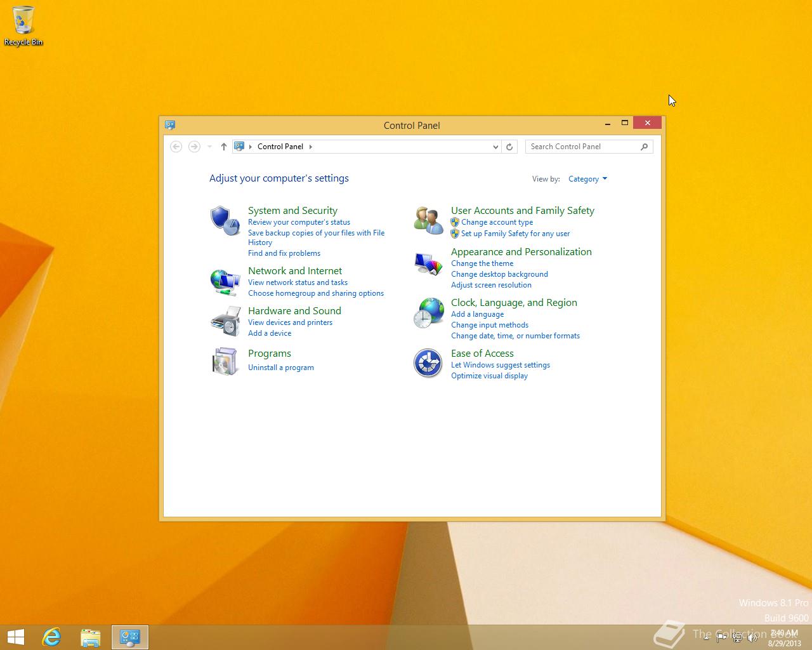The width and height of the screenshot is (812, 650).
Task: Click the taskbar clock and date
Action: click(x=784, y=638)
